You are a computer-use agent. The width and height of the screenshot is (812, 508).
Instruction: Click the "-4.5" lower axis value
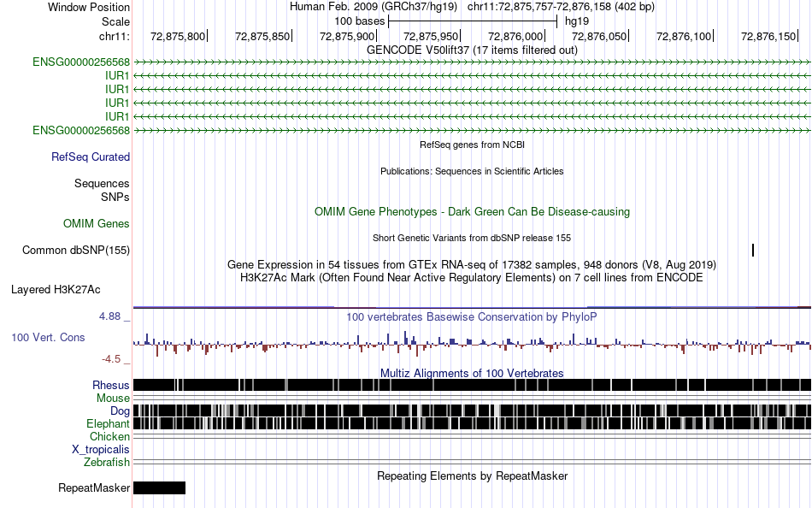tap(111, 358)
